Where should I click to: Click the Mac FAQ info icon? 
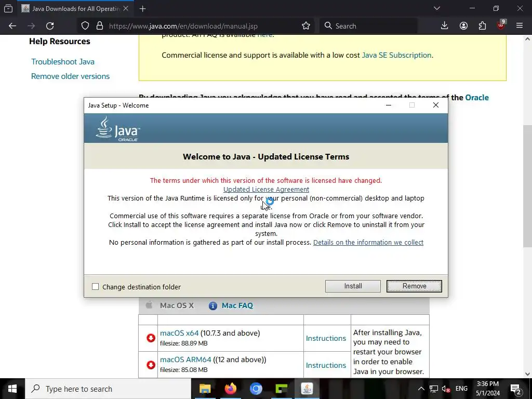click(212, 305)
